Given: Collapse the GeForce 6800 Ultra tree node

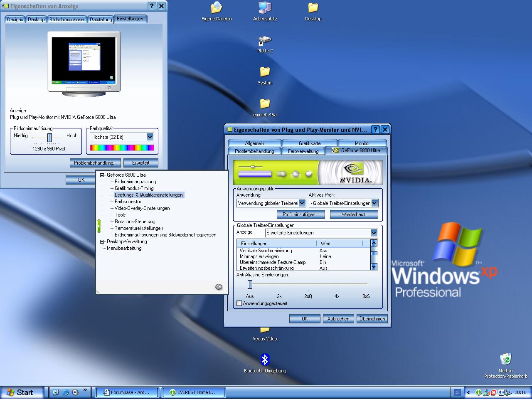Looking at the screenshot, I should (102, 175).
